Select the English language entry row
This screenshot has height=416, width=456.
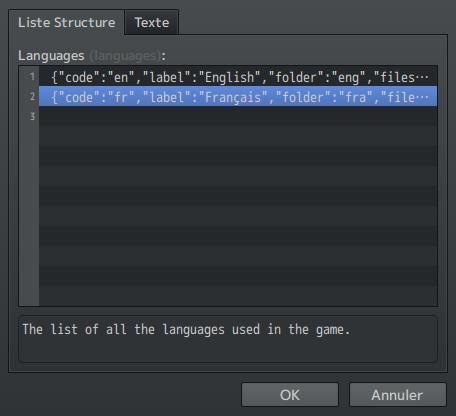coord(238,77)
